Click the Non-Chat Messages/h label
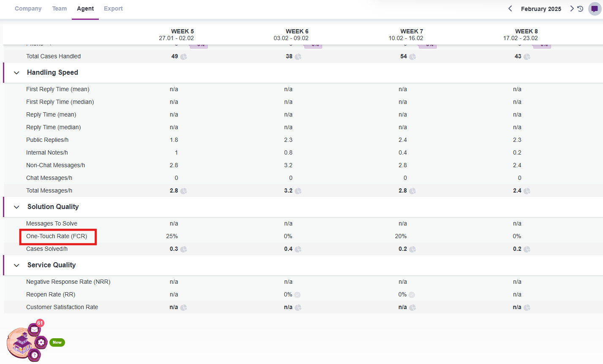603x364 pixels. pos(55,165)
